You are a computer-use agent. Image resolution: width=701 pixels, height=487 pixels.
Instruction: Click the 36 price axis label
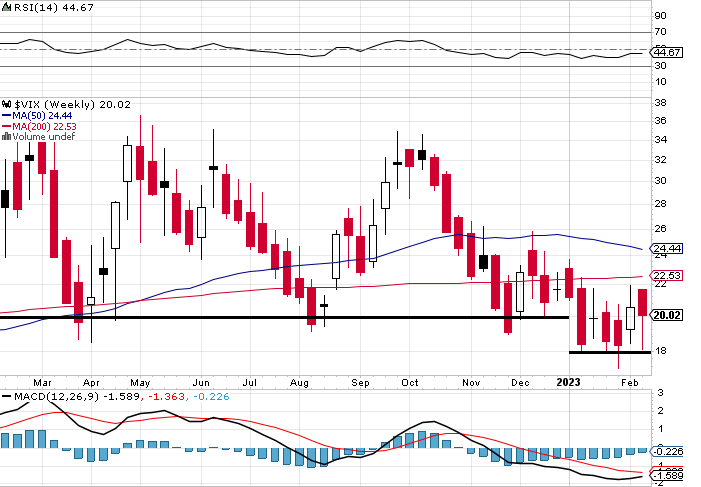tap(660, 121)
